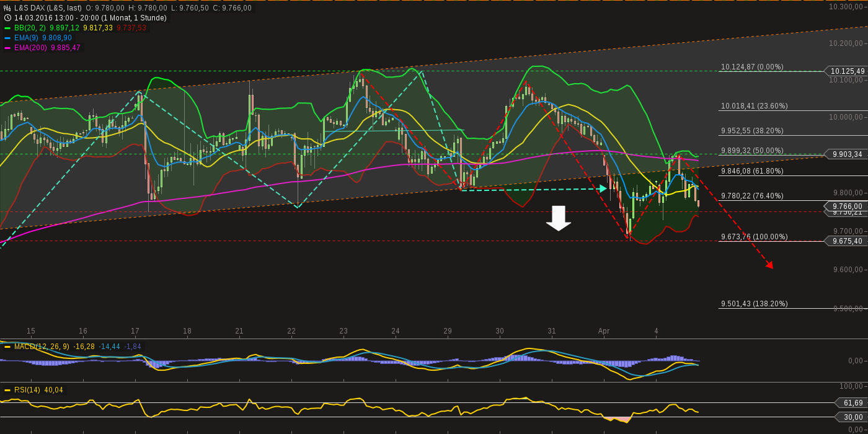Viewport: 868px width, 434px height.
Task: Click the 9.903,34 price tag on axis
Action: click(844, 154)
